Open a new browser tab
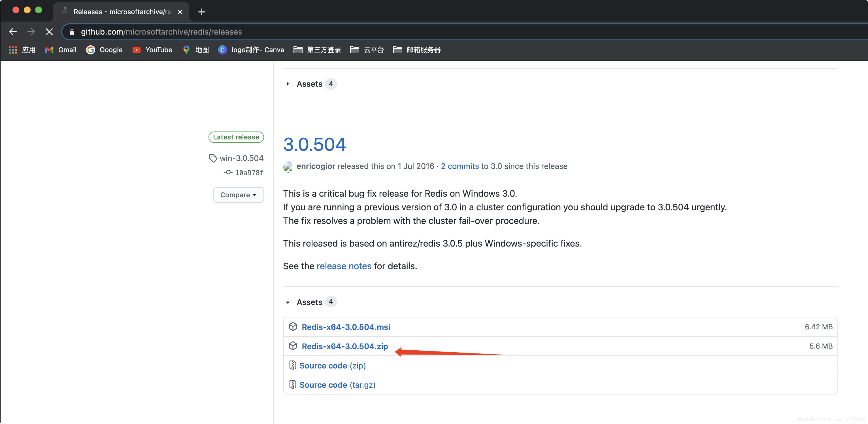868x424 pixels. 201,12
